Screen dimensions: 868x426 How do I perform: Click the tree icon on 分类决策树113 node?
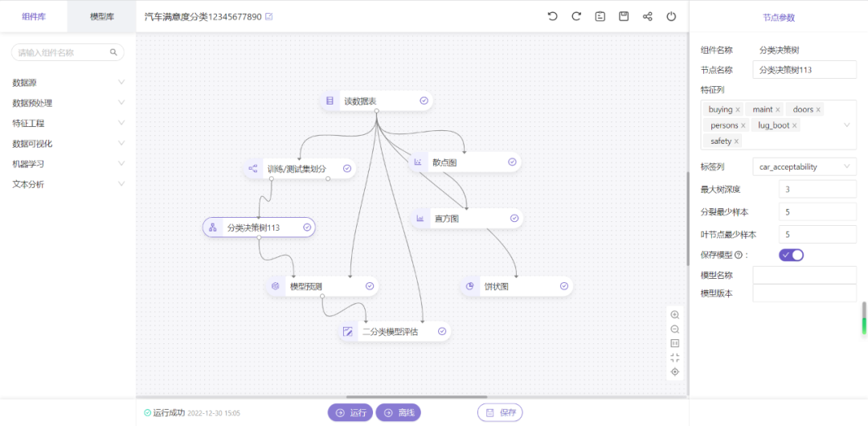pyautogui.click(x=212, y=227)
